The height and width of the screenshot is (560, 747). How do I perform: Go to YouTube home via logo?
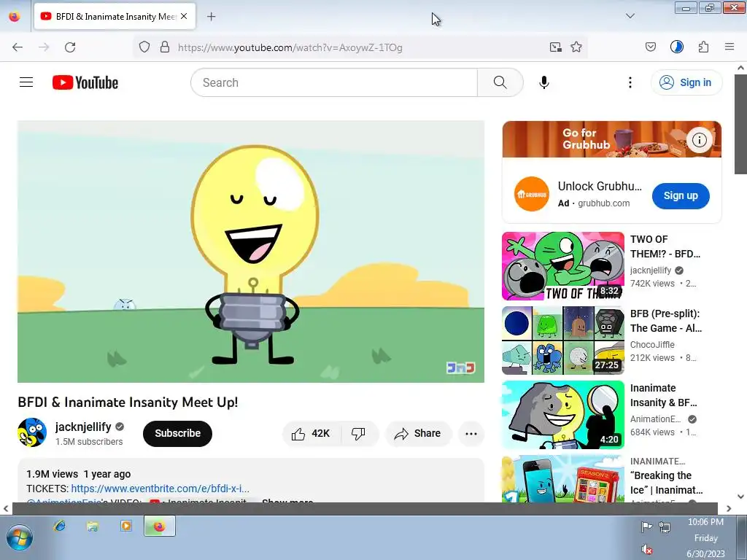pyautogui.click(x=85, y=82)
